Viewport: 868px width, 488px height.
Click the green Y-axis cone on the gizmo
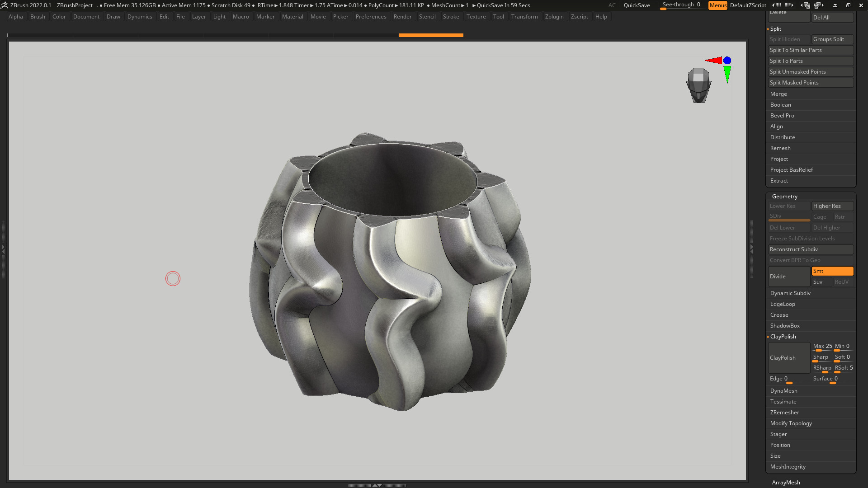pos(727,75)
